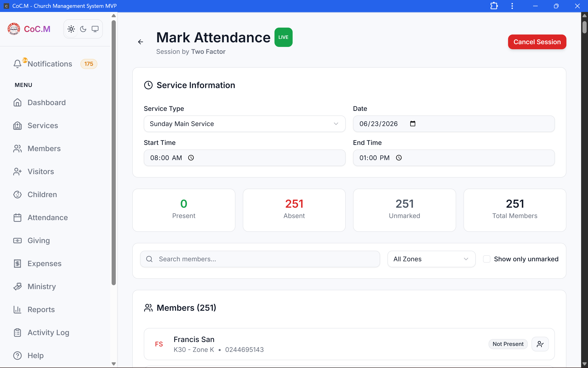Expand All Zones chevron arrow
This screenshot has height=368, width=588.
pyautogui.click(x=466, y=259)
